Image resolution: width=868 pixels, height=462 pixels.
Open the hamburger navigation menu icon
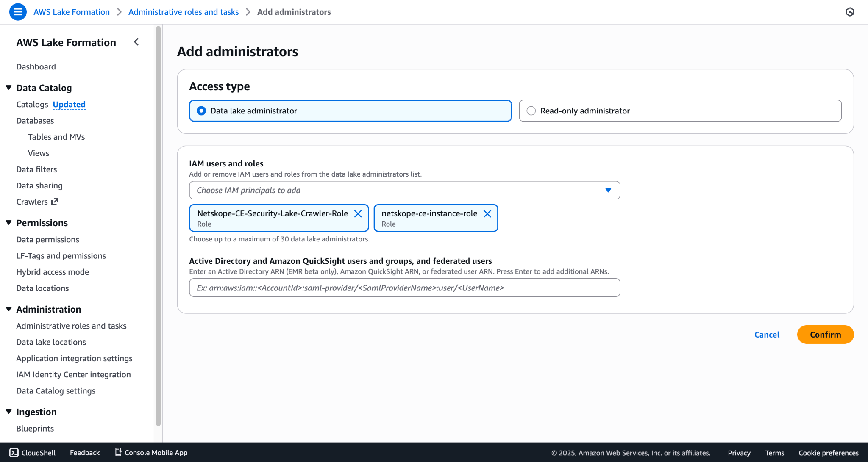click(x=18, y=12)
